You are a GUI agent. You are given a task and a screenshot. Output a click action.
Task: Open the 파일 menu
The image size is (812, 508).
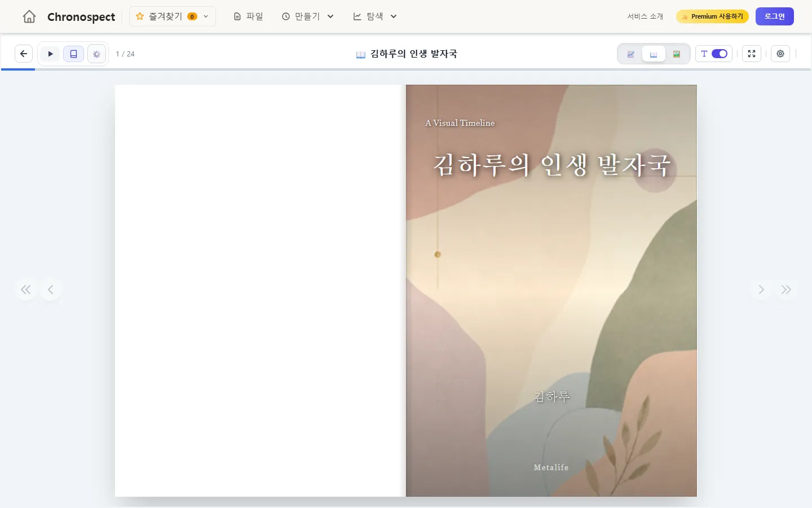click(249, 16)
